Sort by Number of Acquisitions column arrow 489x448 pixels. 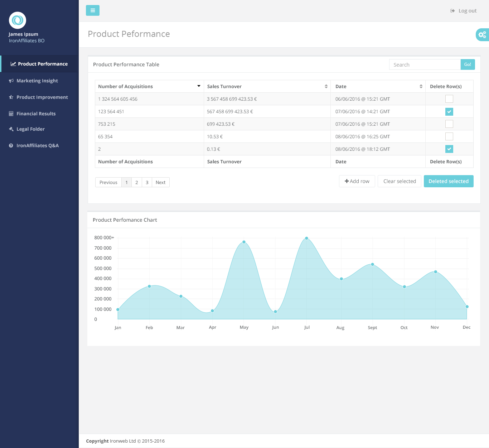[x=199, y=86]
